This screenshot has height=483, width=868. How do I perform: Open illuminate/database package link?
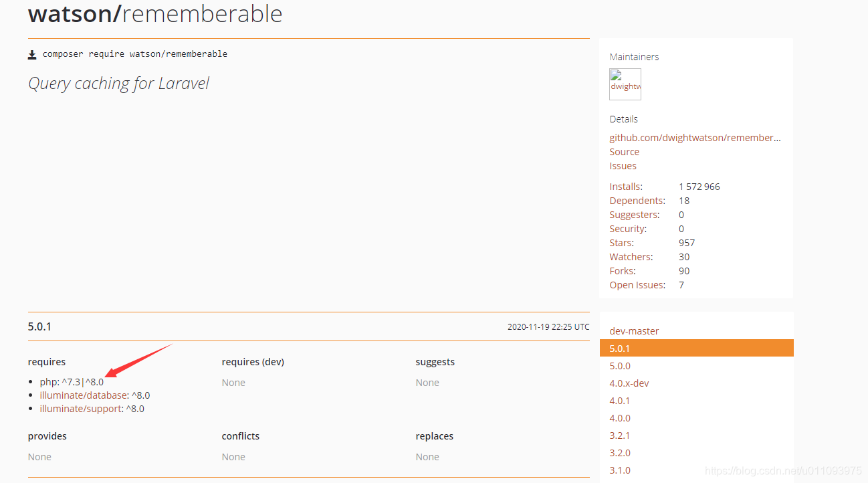(x=83, y=395)
